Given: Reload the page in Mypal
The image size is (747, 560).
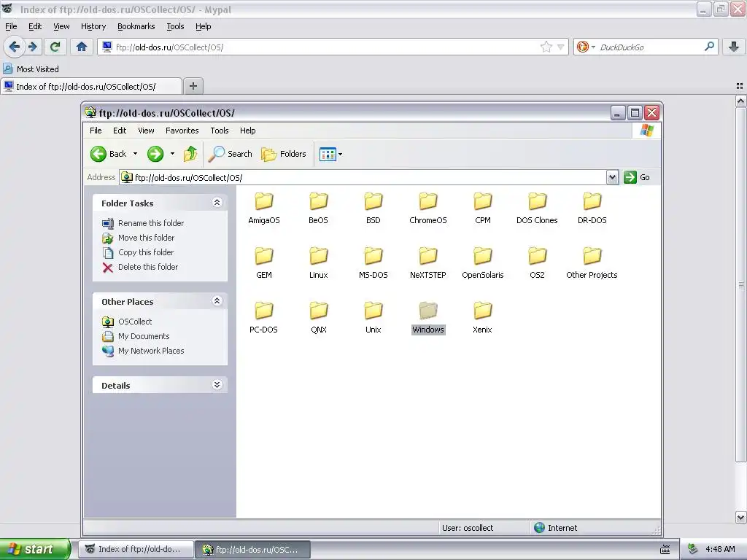Looking at the screenshot, I should tap(55, 47).
